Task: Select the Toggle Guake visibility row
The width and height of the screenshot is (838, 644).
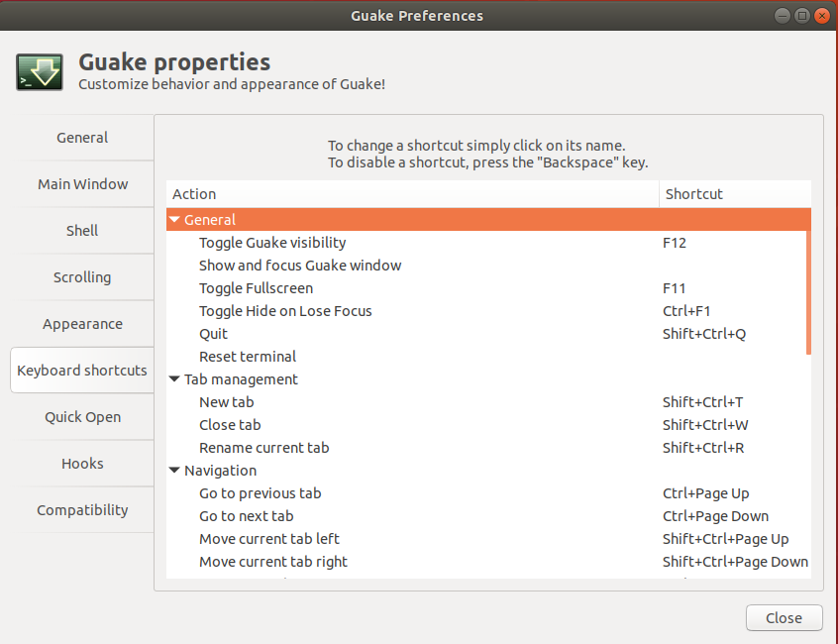Action: point(486,243)
